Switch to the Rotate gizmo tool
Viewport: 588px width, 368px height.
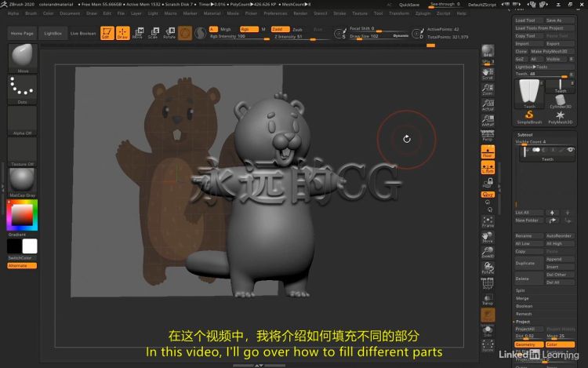169,33
